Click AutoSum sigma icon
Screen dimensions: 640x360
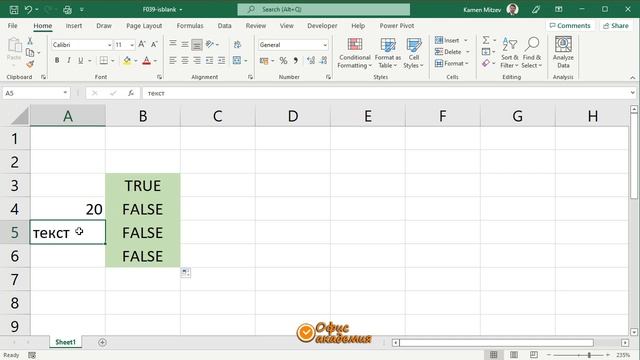486,40
